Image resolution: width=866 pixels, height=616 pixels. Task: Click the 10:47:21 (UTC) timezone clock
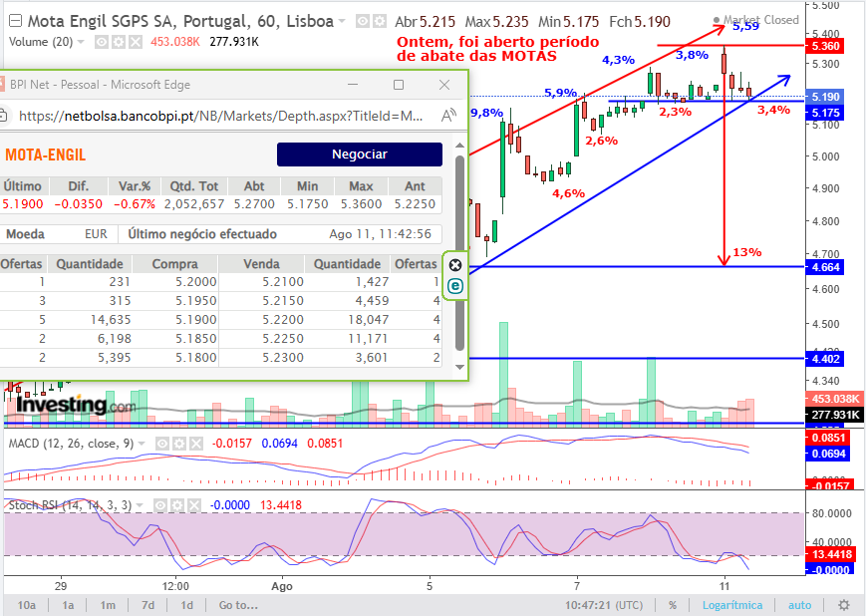point(604,605)
